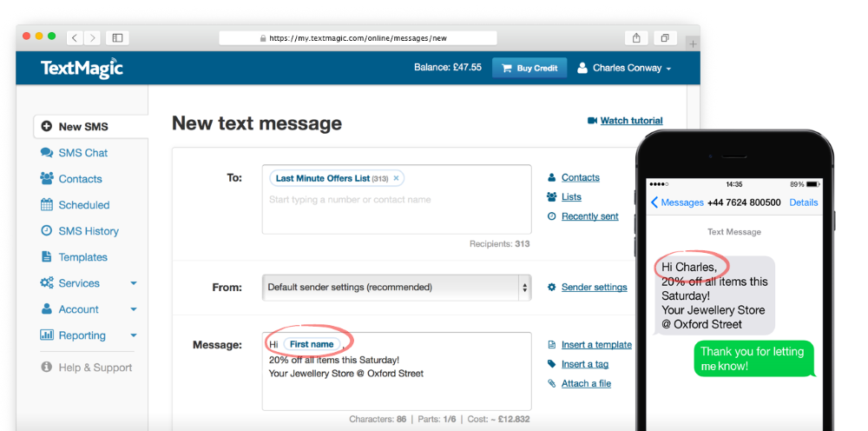Click the document icon by Insert a template

tap(551, 345)
